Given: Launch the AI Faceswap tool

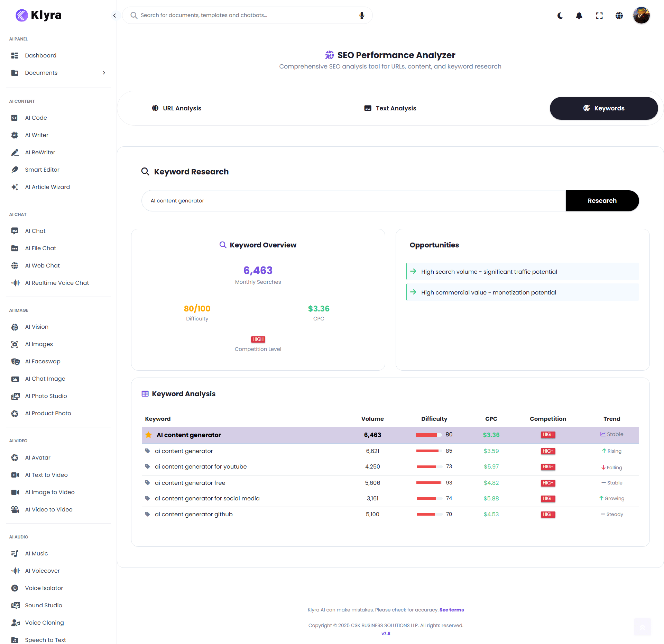Looking at the screenshot, I should pos(43,361).
